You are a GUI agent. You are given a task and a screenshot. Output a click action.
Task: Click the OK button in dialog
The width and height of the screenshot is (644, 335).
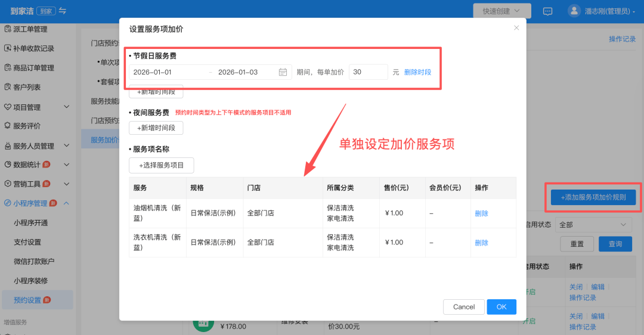[x=501, y=307]
